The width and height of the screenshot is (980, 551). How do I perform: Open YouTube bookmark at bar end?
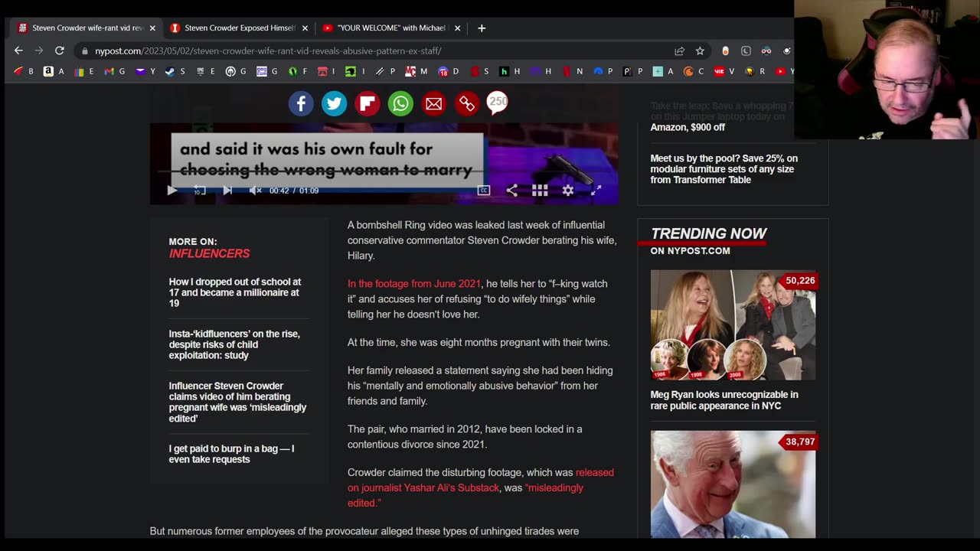tap(784, 71)
